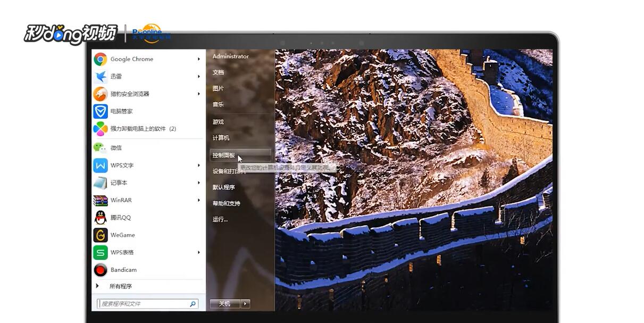Expand the 迅雷 submenu arrow
This screenshot has height=323, width=644.
[199, 77]
